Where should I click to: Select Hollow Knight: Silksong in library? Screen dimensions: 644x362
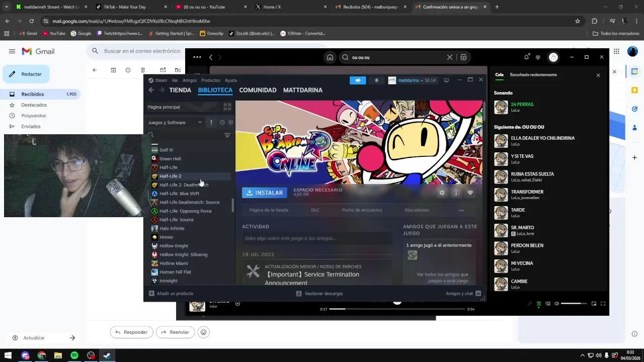183,254
